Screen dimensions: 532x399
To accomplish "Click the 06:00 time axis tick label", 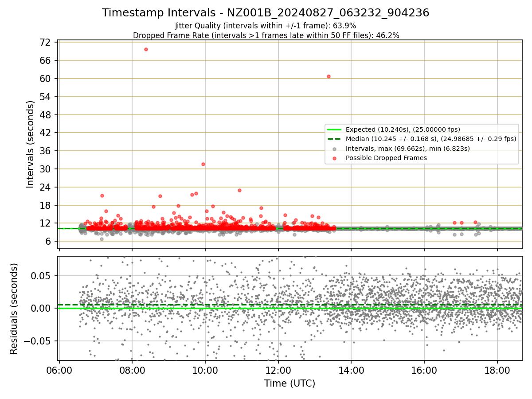I will coord(59,370).
